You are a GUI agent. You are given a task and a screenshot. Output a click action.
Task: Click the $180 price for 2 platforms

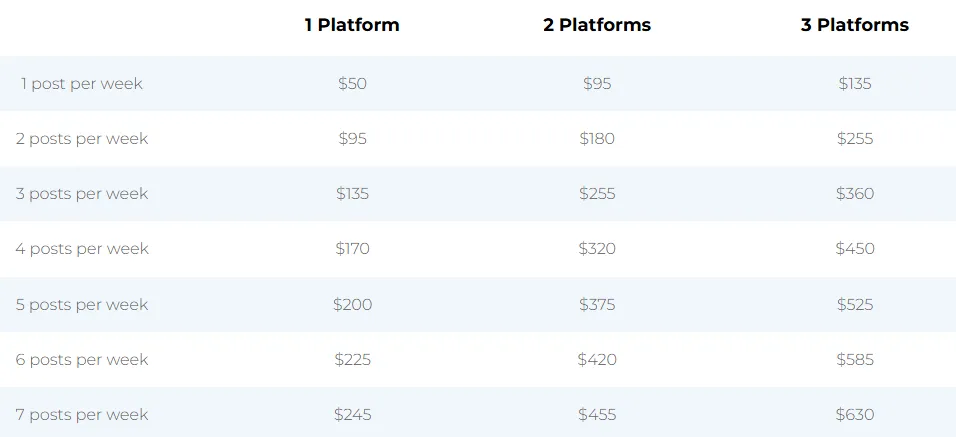coord(597,138)
